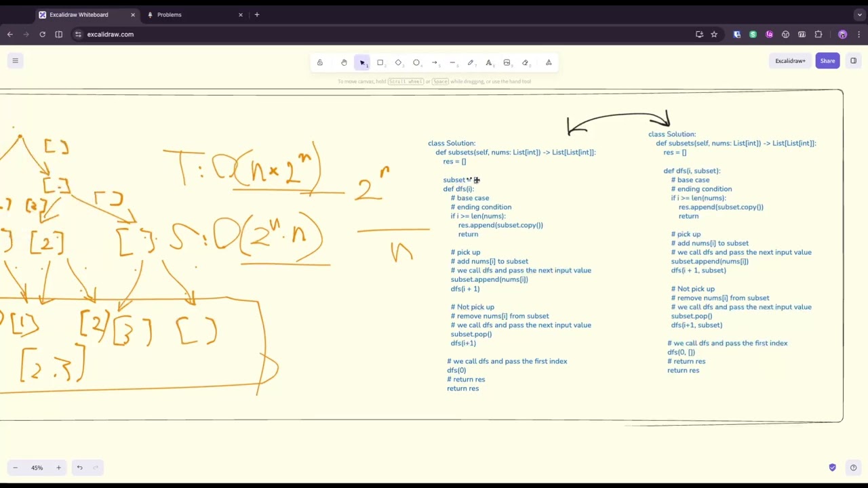Select the right 'dfs(0, [])' code text
868x488 pixels.
pyautogui.click(x=681, y=352)
